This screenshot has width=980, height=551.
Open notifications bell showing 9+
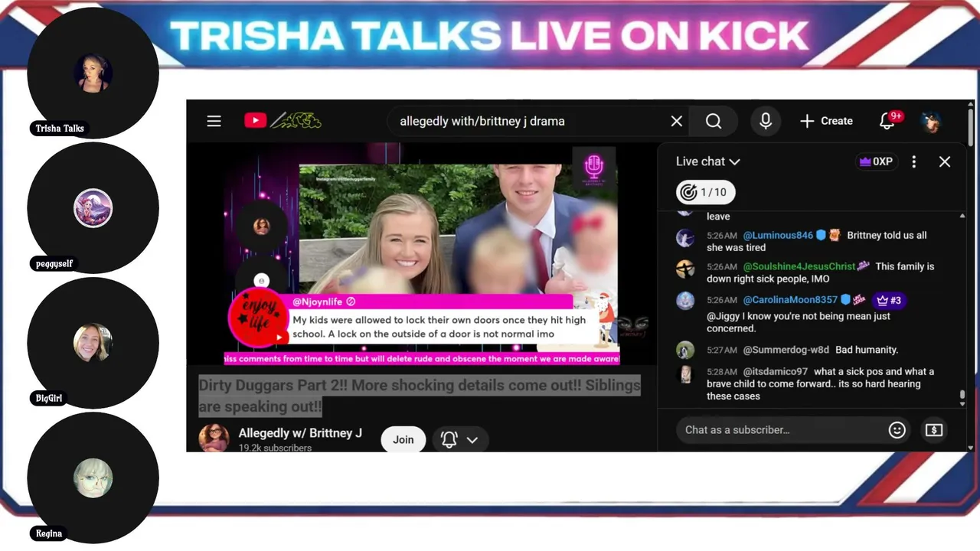889,120
